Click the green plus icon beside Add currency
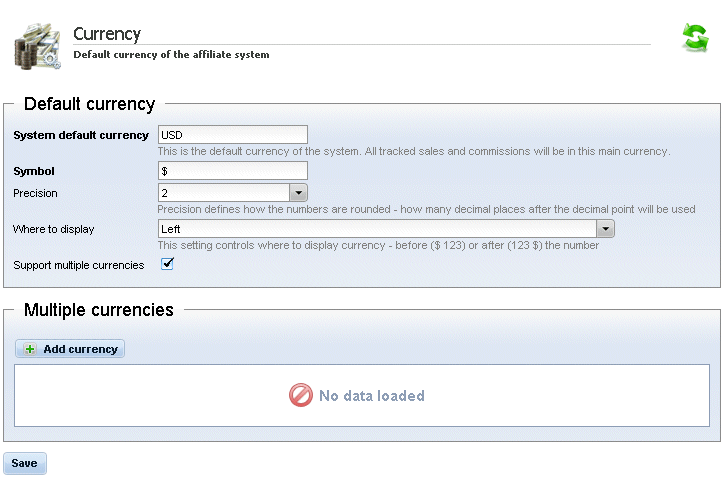Image resolution: width=728 pixels, height=480 pixels. (x=30, y=349)
